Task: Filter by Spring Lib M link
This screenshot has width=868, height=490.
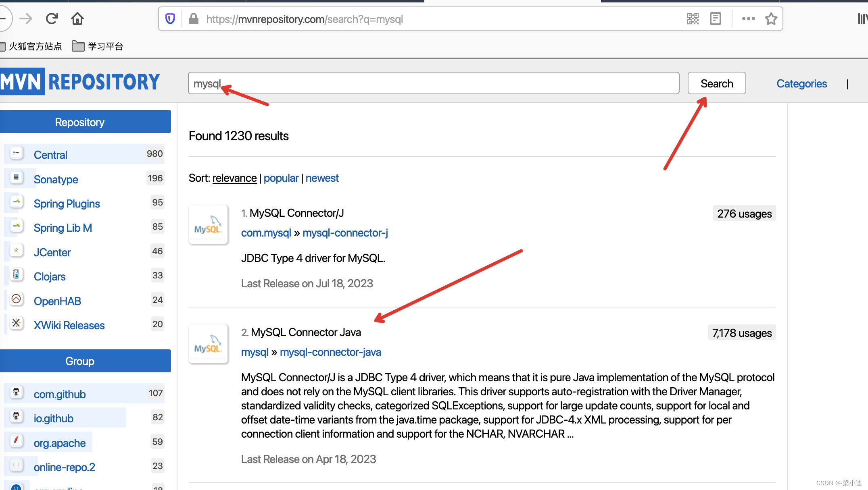Action: 63,228
